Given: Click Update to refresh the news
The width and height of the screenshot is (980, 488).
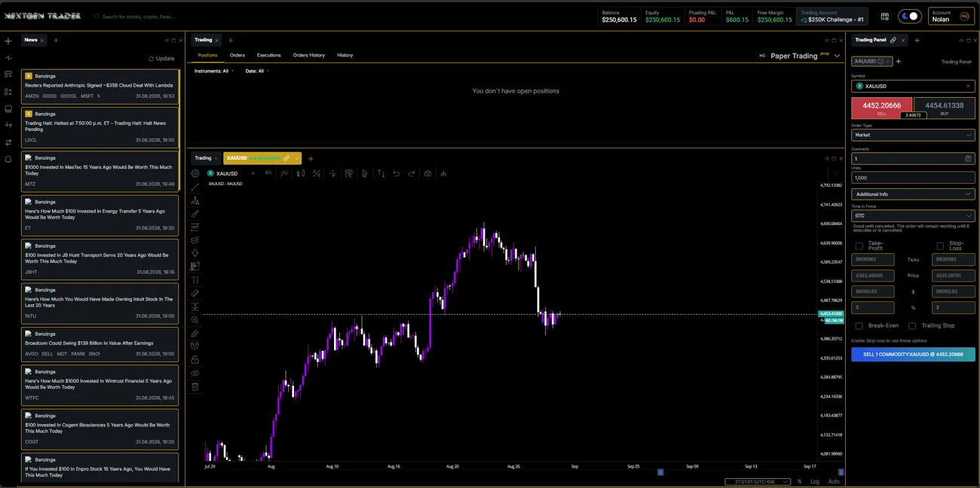Looking at the screenshot, I should tap(161, 59).
